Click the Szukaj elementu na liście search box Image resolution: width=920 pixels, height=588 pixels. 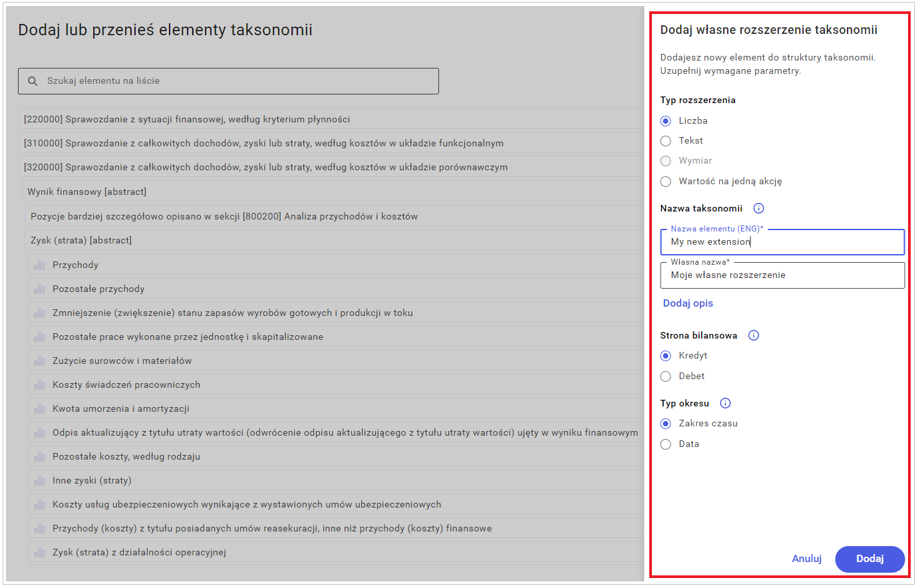(228, 81)
